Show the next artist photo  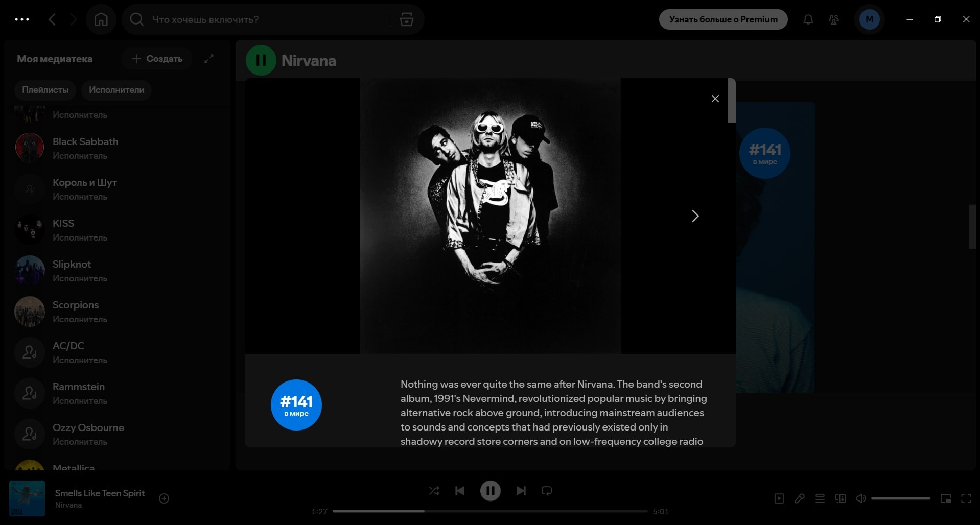tap(695, 216)
